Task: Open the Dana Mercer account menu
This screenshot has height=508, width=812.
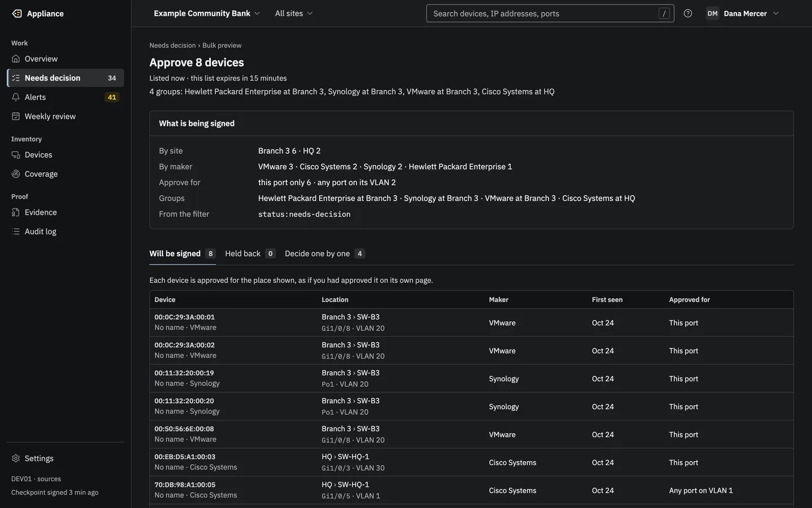Action: pyautogui.click(x=743, y=14)
